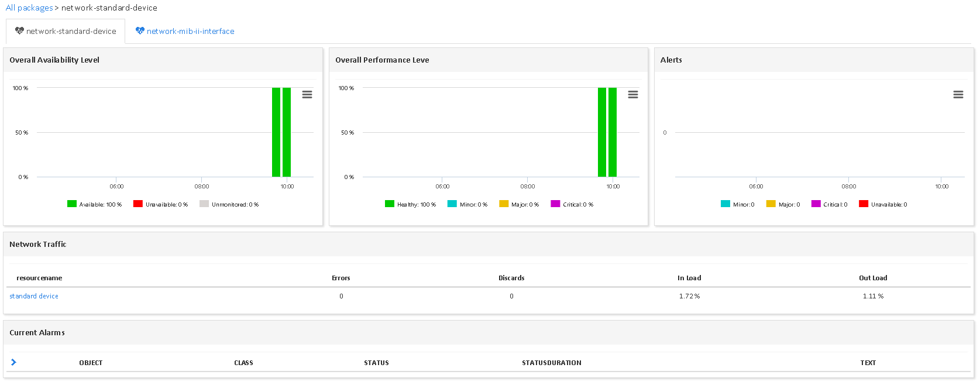Select the network-standard-device tab

[x=71, y=32]
